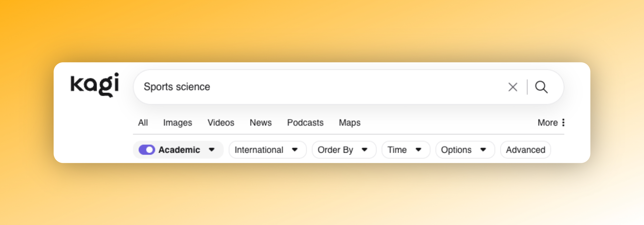The width and height of the screenshot is (644, 225).
Task: Expand the Options dropdown
Action: click(x=465, y=150)
